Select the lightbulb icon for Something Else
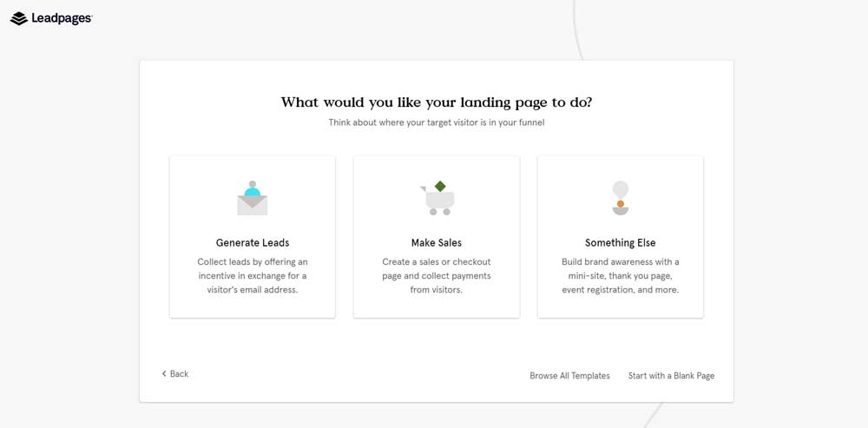 pyautogui.click(x=621, y=198)
